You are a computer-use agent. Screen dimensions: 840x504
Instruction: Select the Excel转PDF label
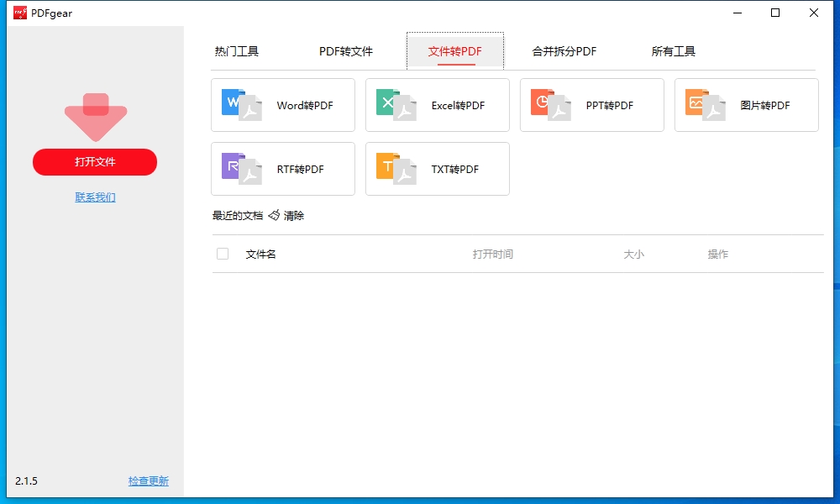[458, 106]
